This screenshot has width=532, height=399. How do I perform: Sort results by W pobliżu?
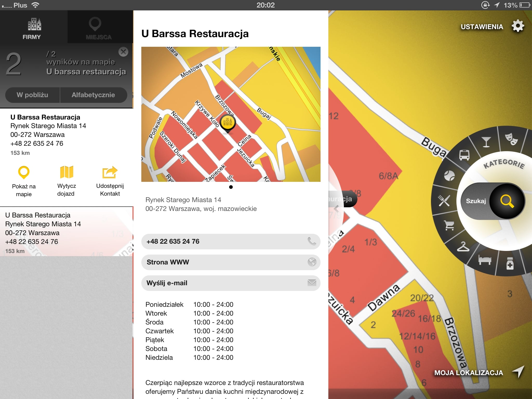pos(32,95)
